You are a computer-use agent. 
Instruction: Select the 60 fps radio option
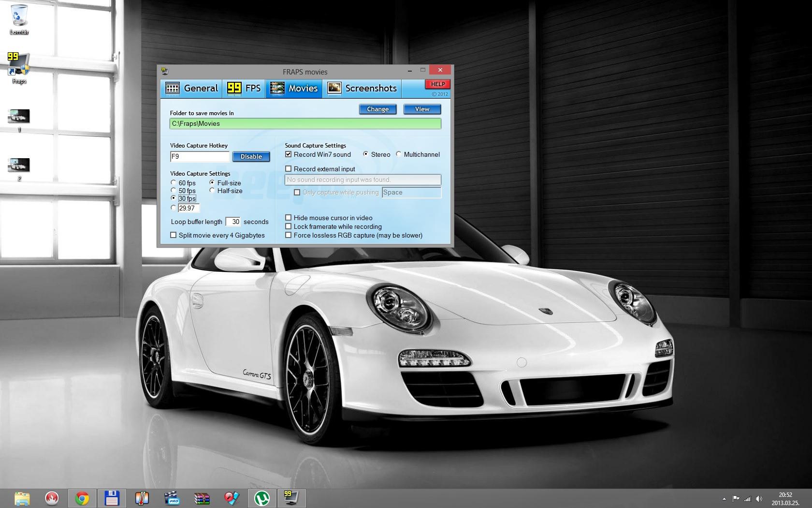point(174,183)
